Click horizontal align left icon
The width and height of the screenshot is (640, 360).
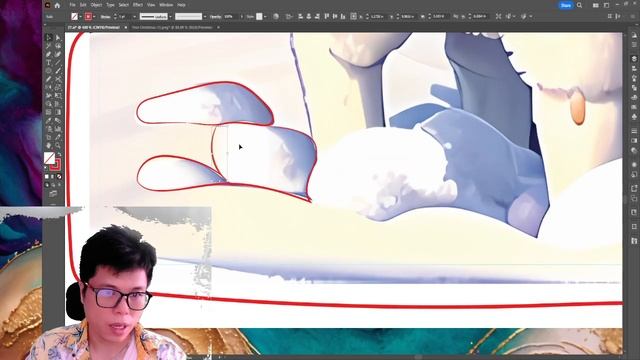[300, 16]
